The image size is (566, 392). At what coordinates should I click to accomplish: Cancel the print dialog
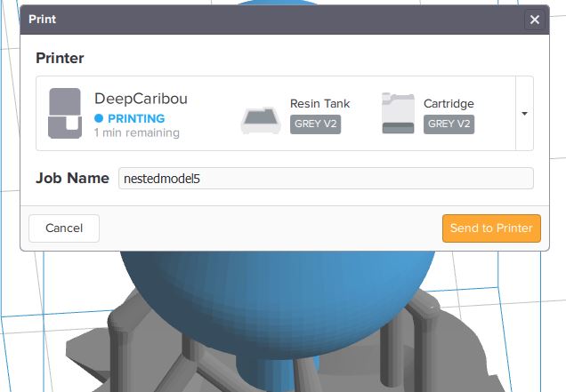point(64,228)
